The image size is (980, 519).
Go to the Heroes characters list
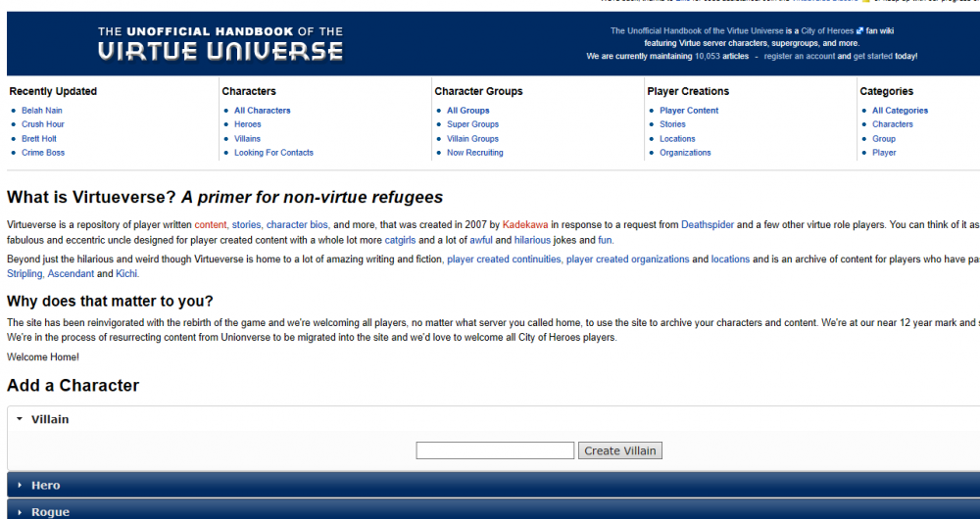247,124
